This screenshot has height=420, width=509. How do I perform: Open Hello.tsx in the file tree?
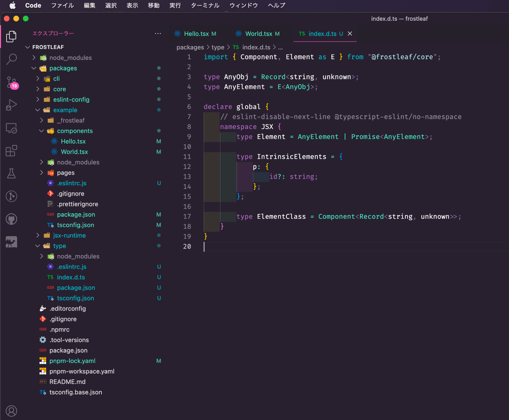tap(73, 141)
